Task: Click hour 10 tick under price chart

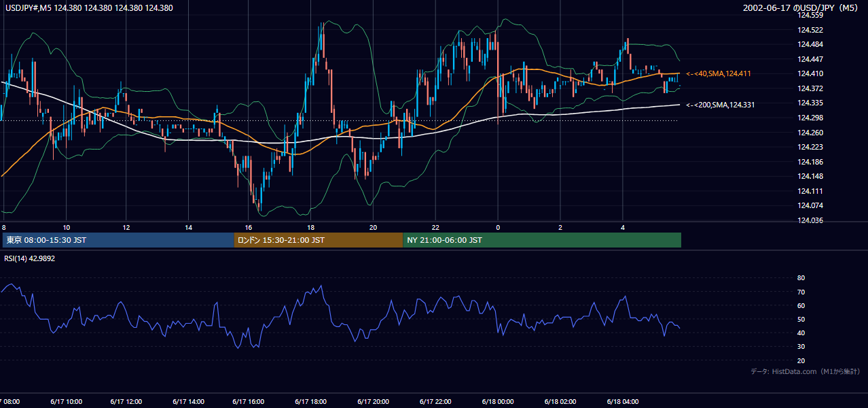Action: tap(66, 227)
